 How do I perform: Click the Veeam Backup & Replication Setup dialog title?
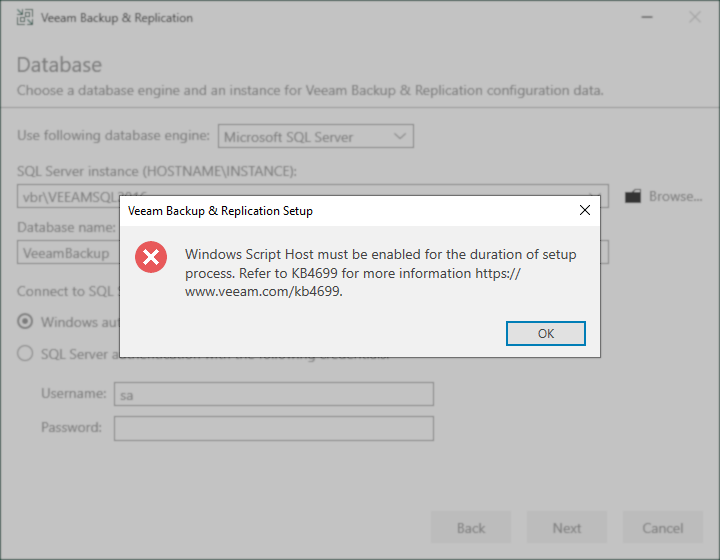220,211
